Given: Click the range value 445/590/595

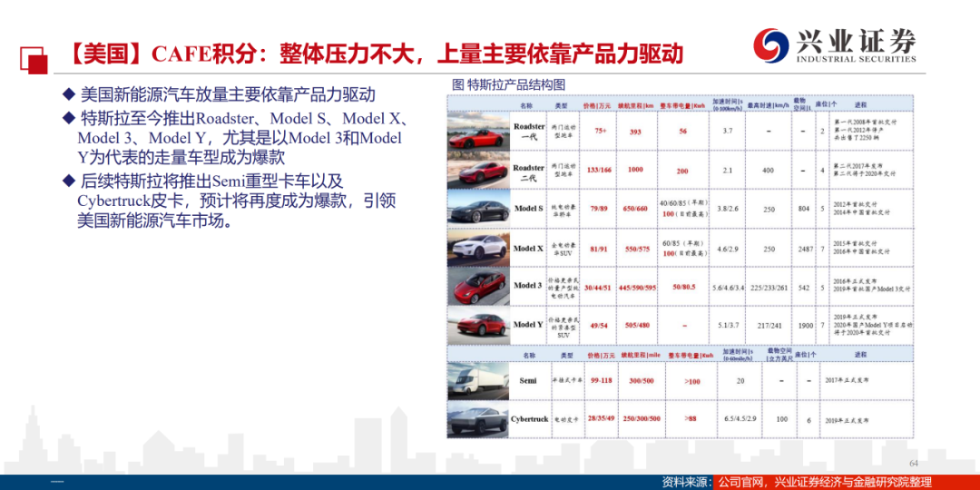Looking at the screenshot, I should coord(636,289).
